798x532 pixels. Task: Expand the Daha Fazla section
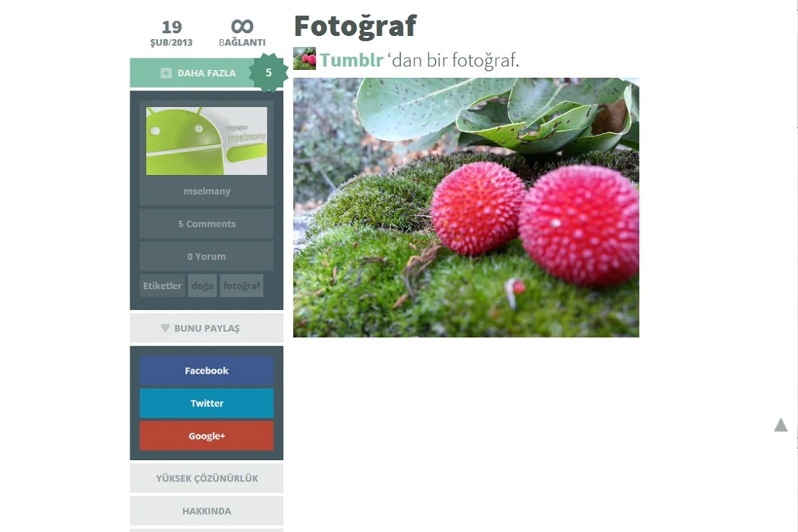coord(206,73)
